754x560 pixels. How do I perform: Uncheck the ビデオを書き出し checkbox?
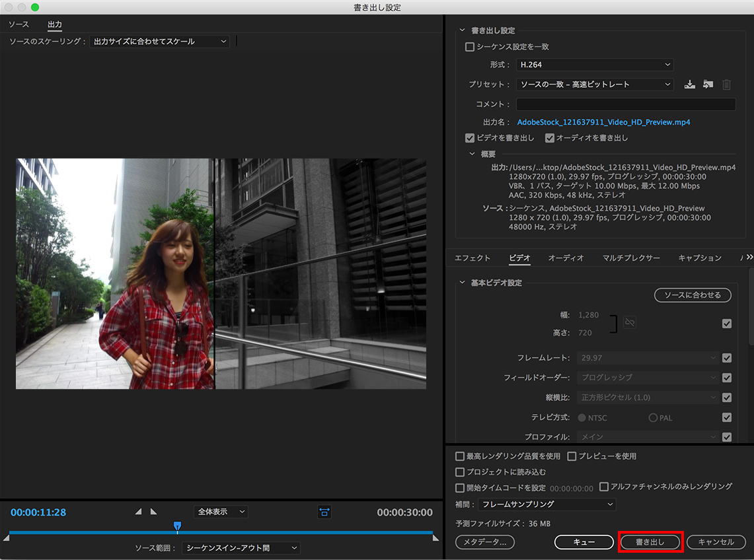(470, 138)
